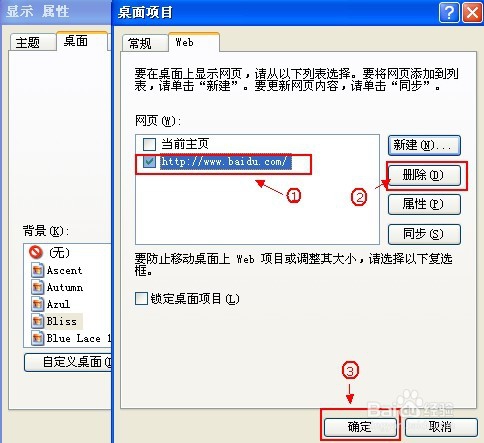Viewport: 484px width, 443px height.
Task: Select the http://www.baidu.com/ list entry
Action: (226, 162)
